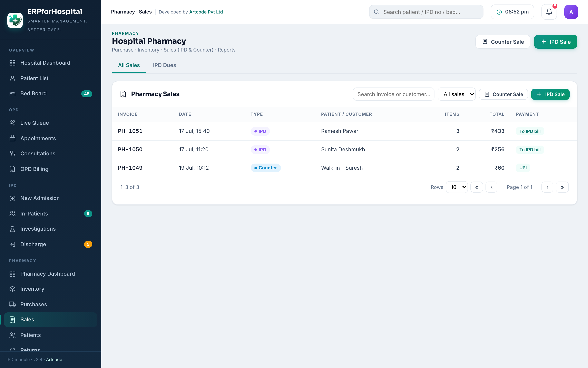Viewport: 588px width, 368px height.
Task: Open the Rows per page dropdown
Action: click(457, 187)
